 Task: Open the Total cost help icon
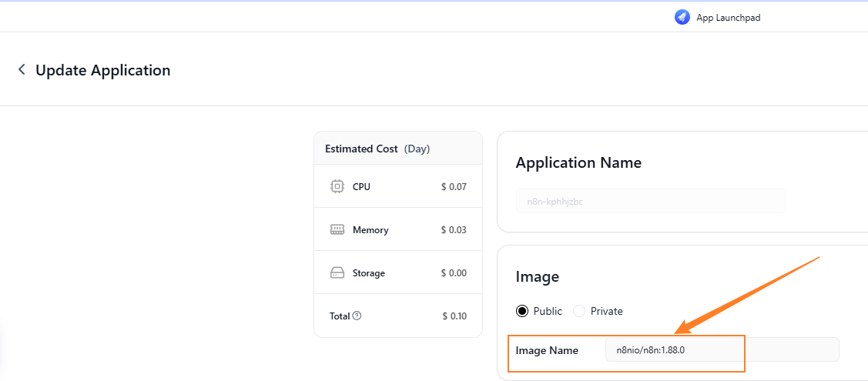(357, 316)
